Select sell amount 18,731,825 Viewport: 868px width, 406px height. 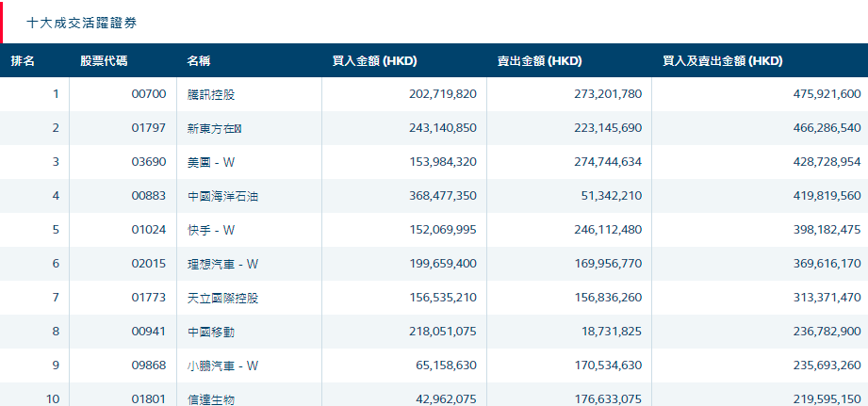(x=611, y=332)
